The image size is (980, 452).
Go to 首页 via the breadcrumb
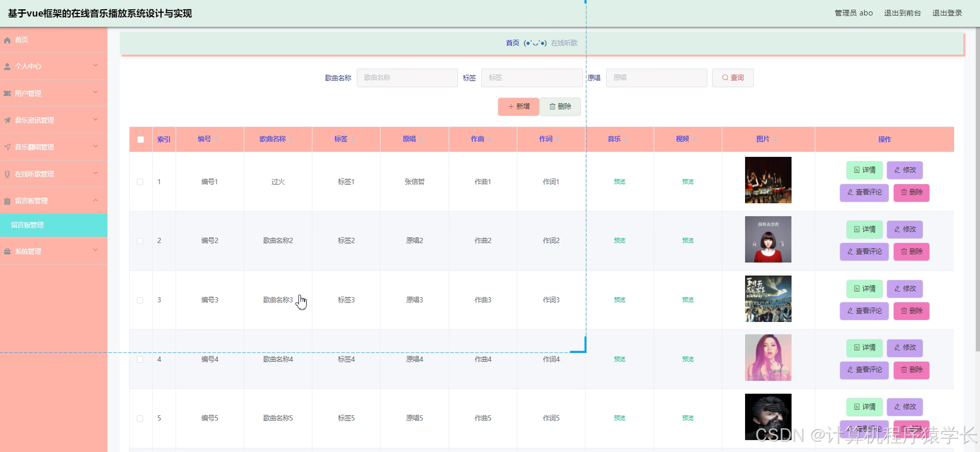click(x=513, y=43)
